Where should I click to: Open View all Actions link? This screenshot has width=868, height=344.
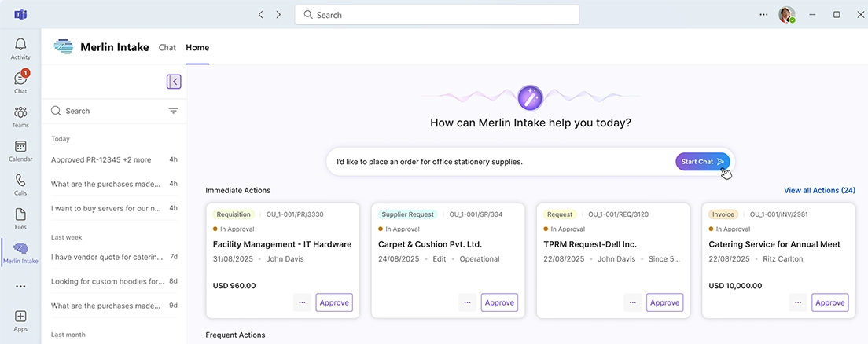819,190
